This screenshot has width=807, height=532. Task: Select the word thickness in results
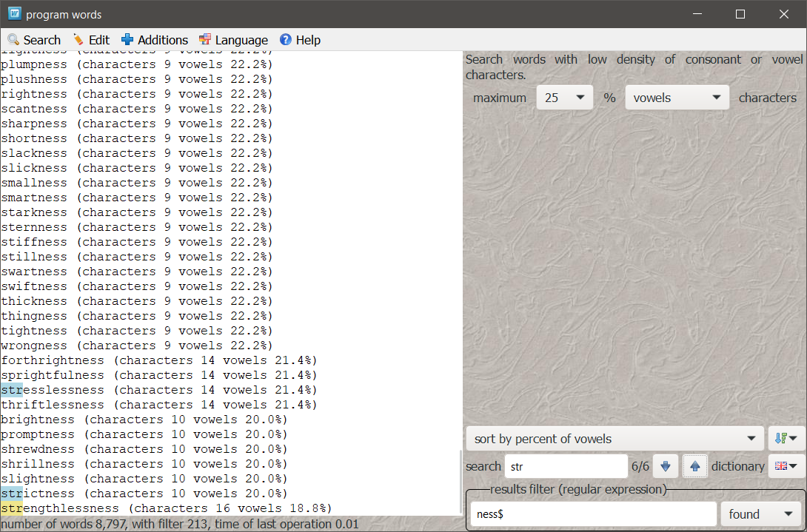click(x=34, y=301)
